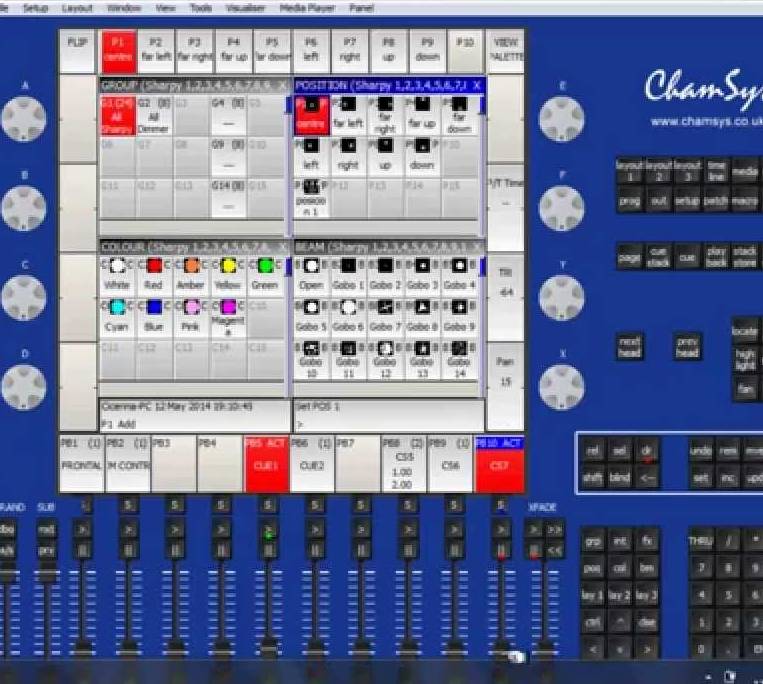The image size is (763, 684).
Task: Click the 'undo' console key
Action: coord(701,450)
